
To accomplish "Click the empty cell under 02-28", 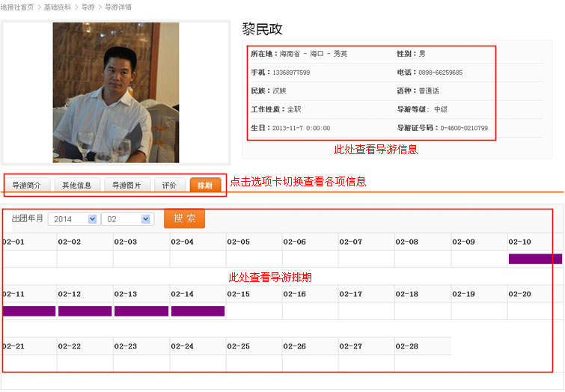I will coord(422,363).
